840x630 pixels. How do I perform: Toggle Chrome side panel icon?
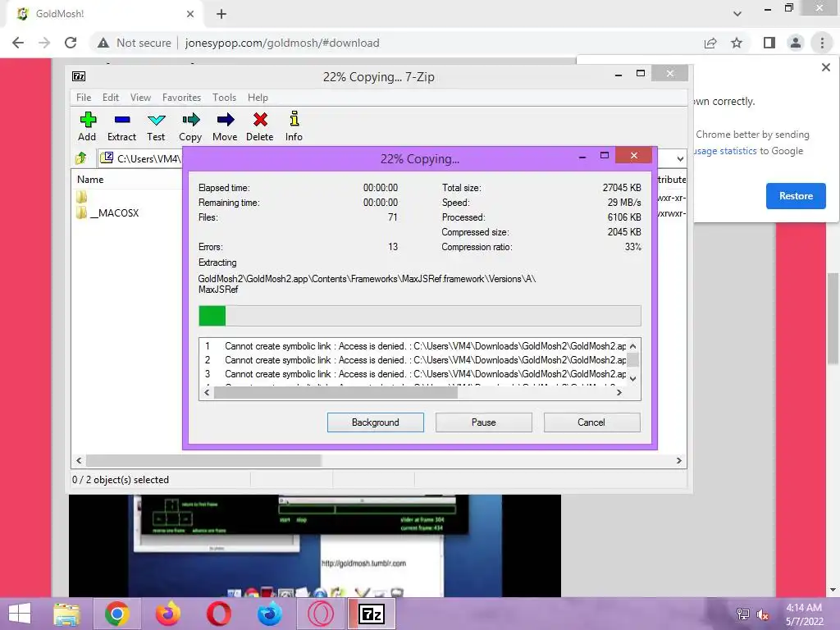[x=769, y=43]
